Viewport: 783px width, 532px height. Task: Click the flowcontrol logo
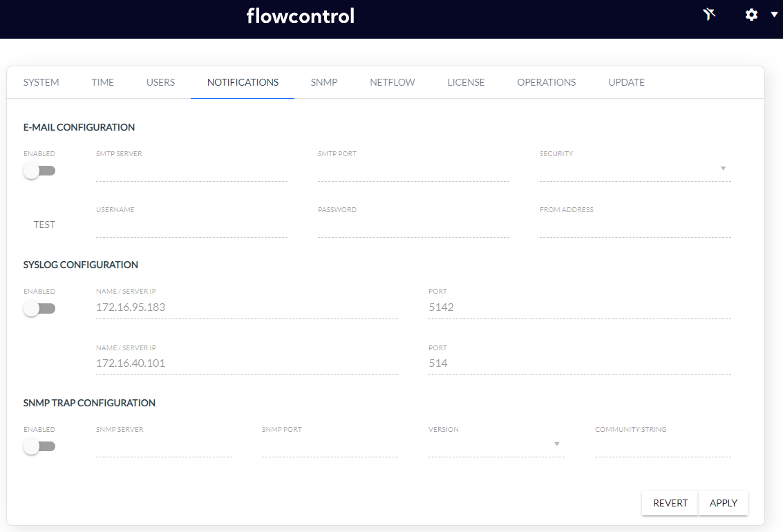301,16
